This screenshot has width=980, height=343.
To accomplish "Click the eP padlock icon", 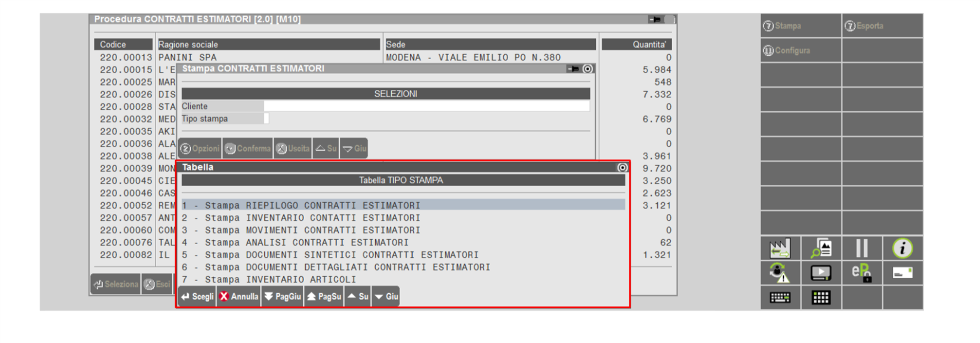I will (861, 273).
